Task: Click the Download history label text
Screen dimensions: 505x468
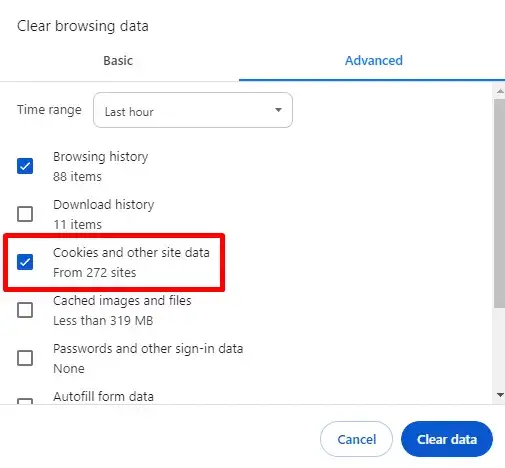Action: (x=104, y=205)
